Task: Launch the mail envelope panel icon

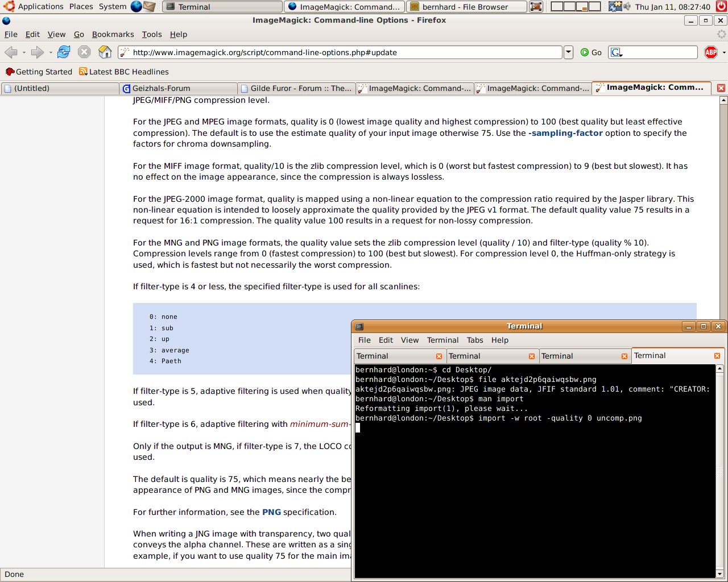Action: tap(149, 6)
